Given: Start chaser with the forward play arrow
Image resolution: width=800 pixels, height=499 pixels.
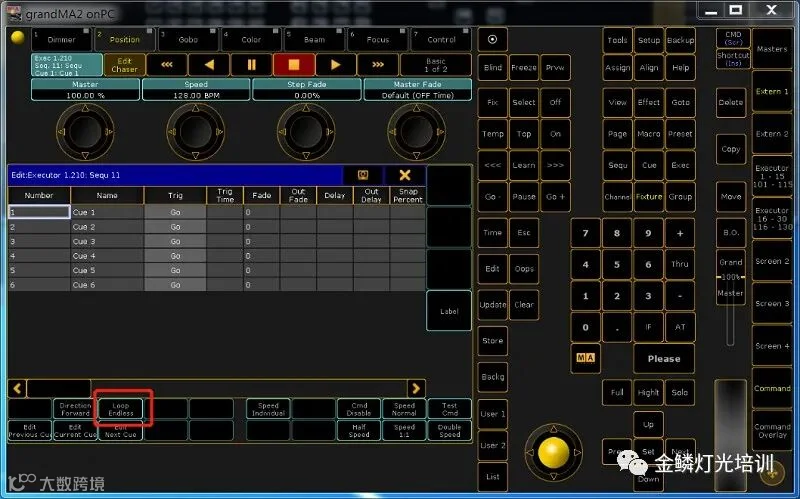Looking at the screenshot, I should 335,65.
